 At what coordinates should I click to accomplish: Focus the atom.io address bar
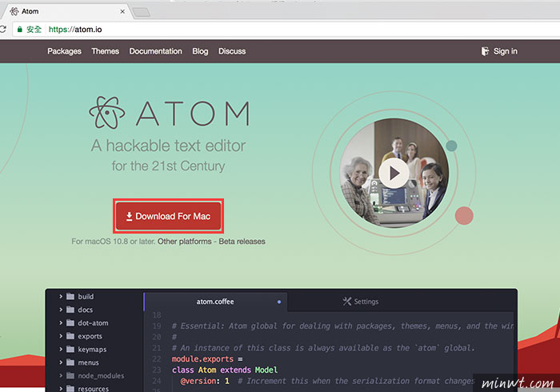(x=286, y=30)
